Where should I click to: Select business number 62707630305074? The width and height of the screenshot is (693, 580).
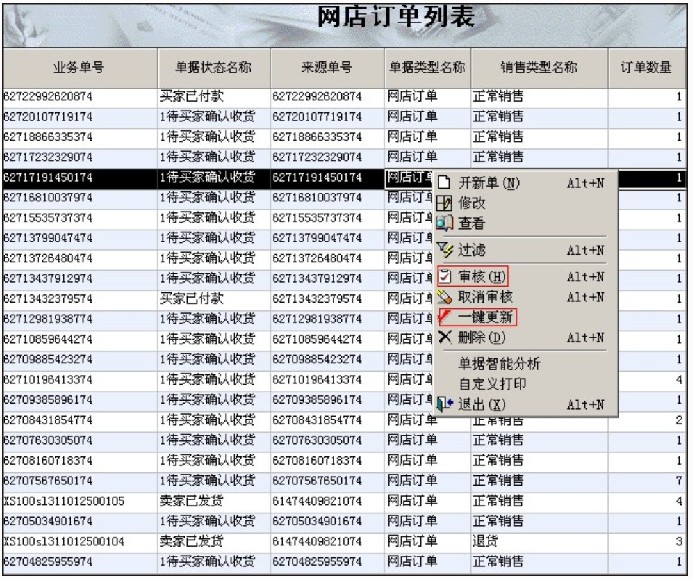48,440
